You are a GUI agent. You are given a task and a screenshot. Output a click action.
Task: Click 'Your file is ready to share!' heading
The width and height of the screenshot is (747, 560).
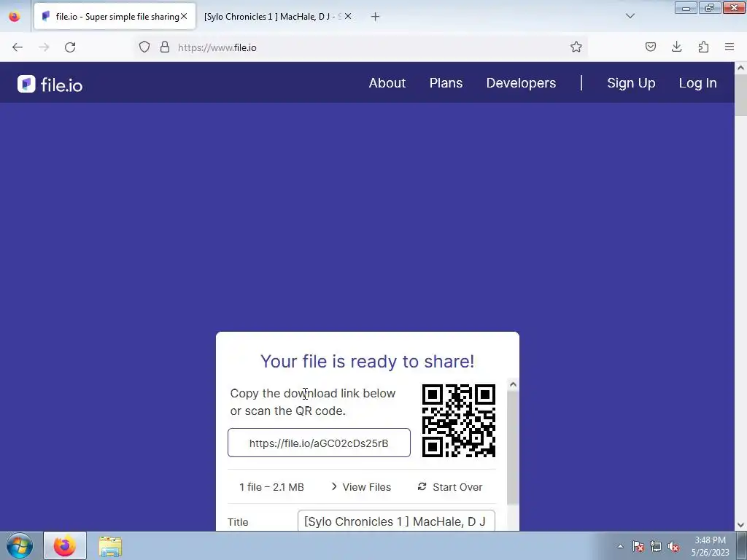coord(368,362)
